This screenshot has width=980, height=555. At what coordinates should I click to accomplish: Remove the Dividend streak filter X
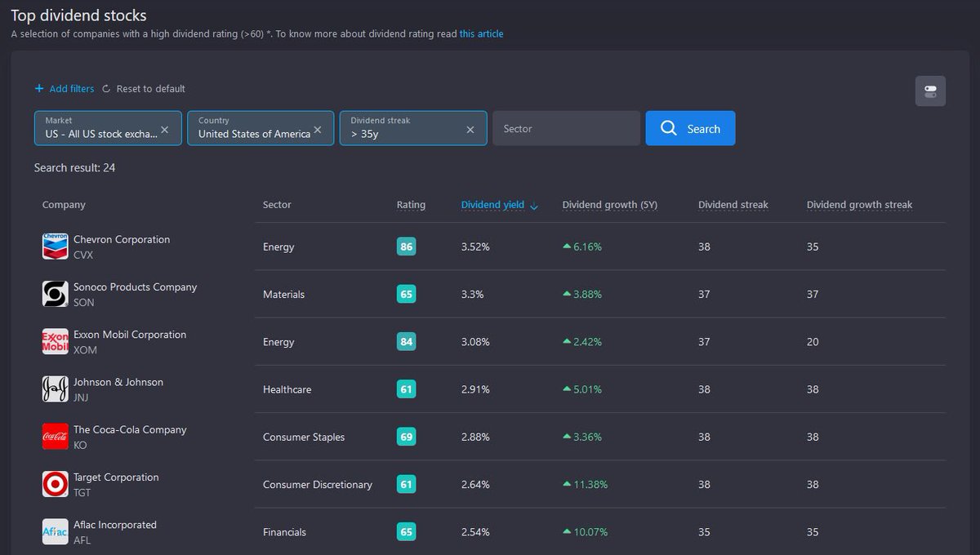[470, 129]
